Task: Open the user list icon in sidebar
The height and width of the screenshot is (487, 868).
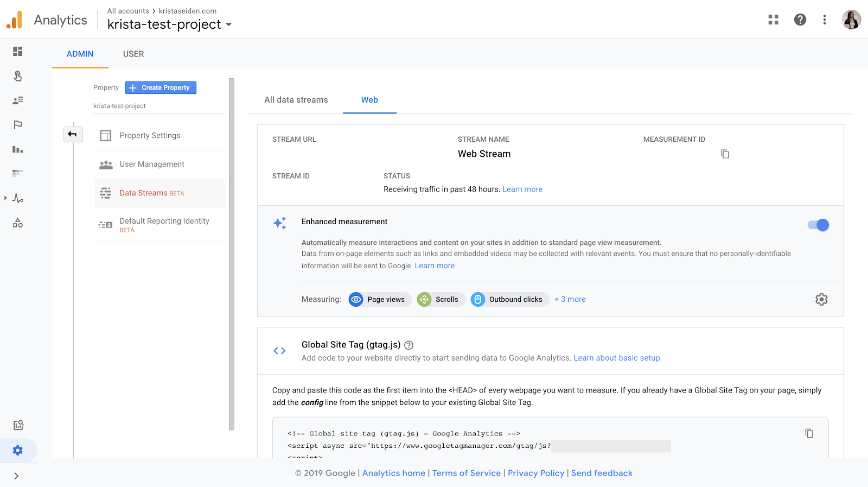Action: click(18, 100)
